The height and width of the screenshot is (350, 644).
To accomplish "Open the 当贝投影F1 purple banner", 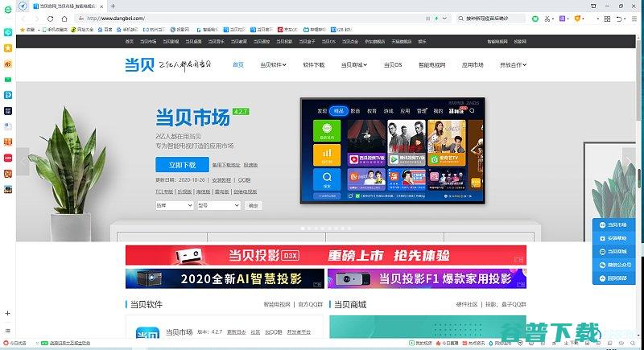I will click(427, 279).
